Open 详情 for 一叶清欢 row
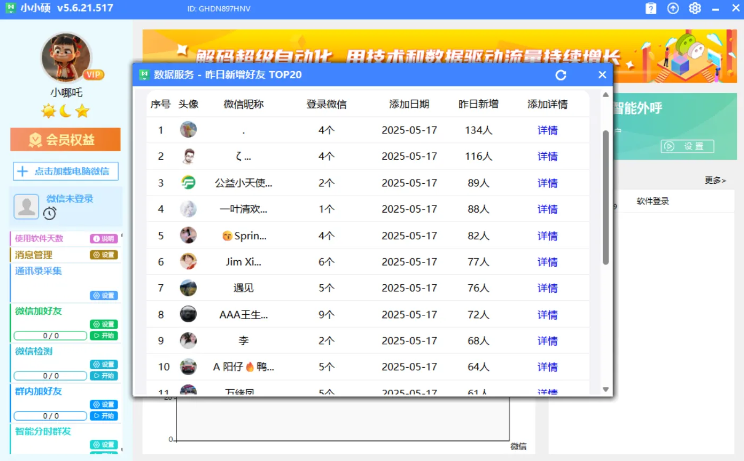The width and height of the screenshot is (744, 461). 547,209
